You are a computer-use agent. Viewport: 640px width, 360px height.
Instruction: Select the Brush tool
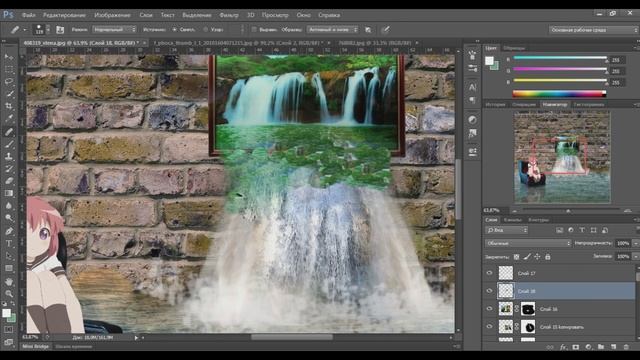pos(9,144)
